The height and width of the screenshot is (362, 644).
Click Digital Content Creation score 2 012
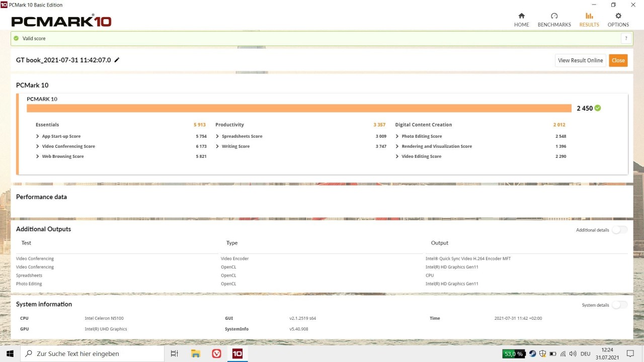tap(559, 125)
